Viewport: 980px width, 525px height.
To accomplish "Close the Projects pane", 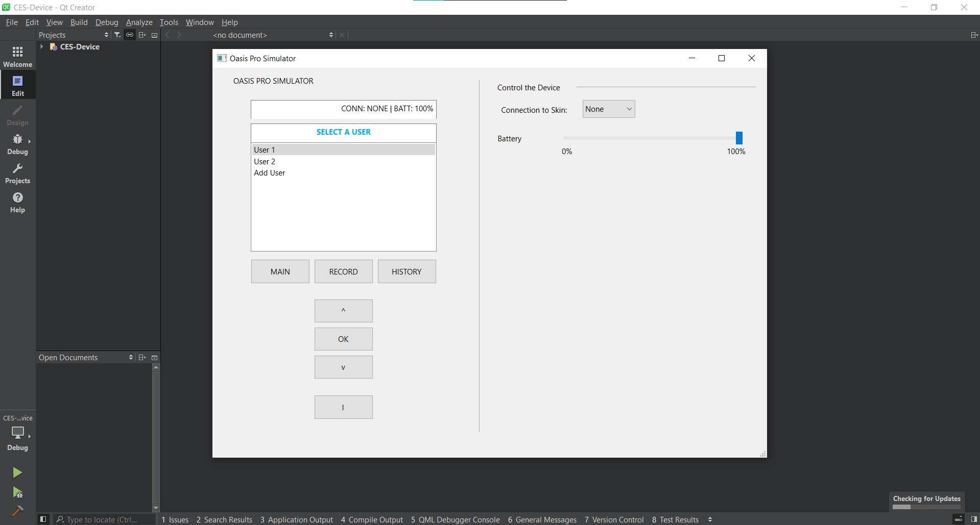I will [155, 35].
